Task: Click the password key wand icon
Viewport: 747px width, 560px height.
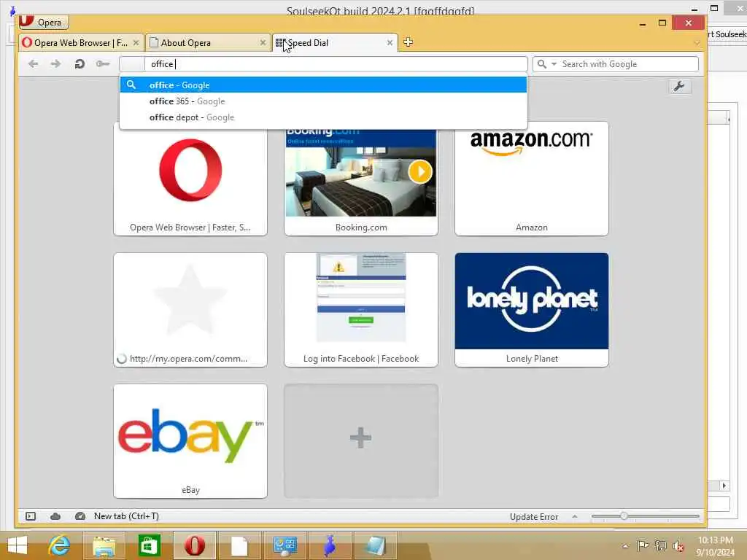Action: pyautogui.click(x=102, y=64)
